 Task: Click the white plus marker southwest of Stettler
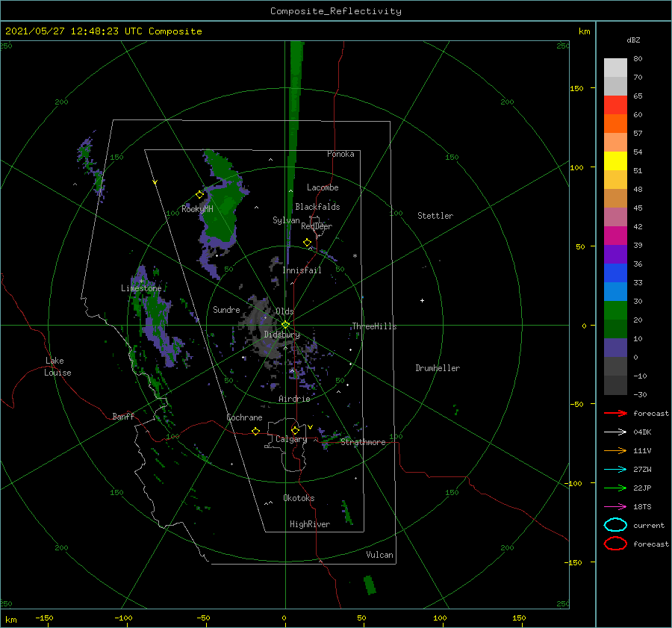click(422, 300)
